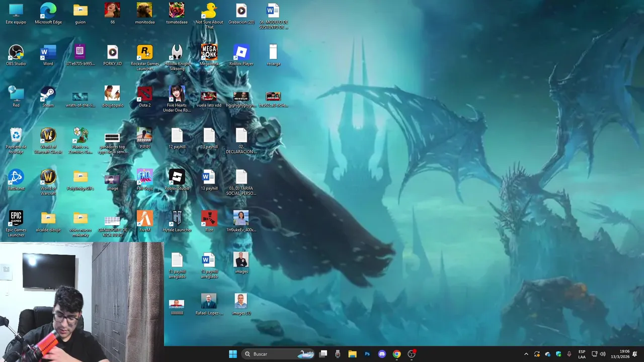Select the Fall Guys shortcut

point(144,180)
